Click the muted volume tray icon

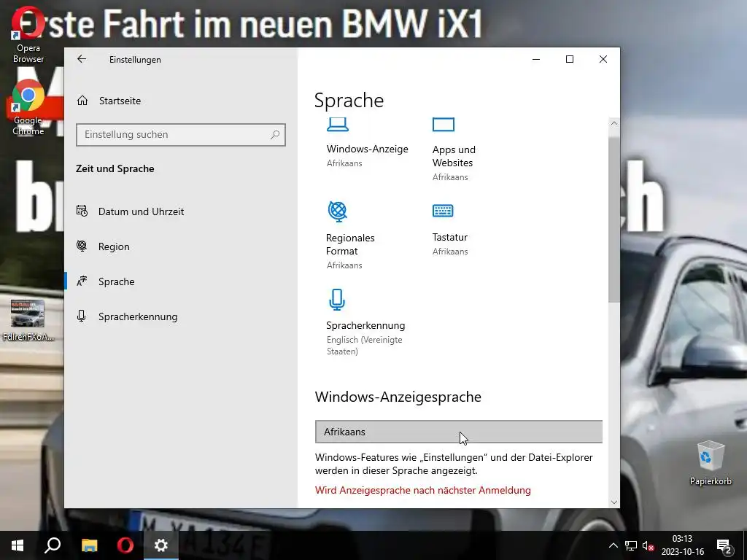tap(648, 545)
